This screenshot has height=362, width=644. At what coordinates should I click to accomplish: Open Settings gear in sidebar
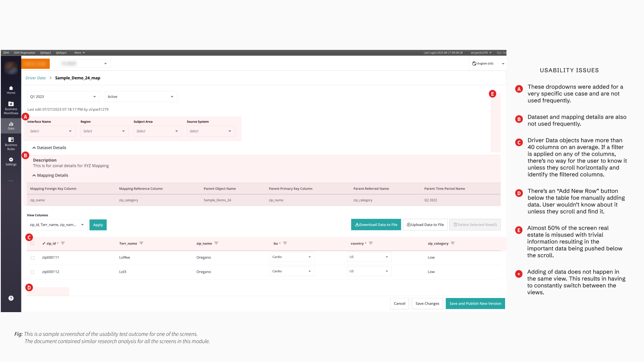pyautogui.click(x=11, y=161)
